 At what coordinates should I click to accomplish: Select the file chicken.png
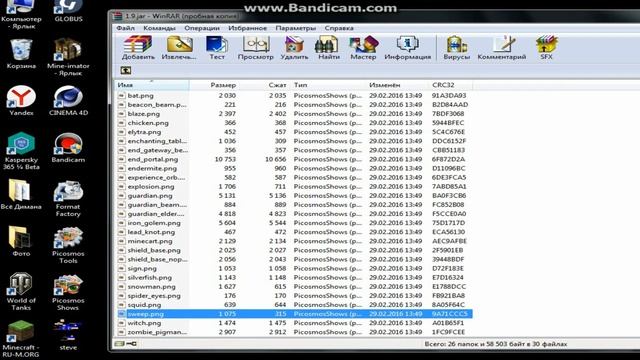click(x=148, y=123)
